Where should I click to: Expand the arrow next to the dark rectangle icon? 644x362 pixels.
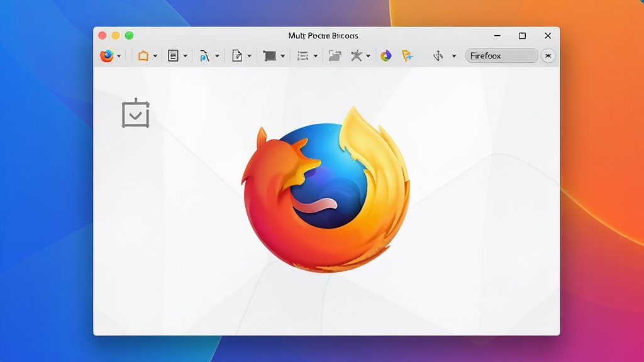282,56
